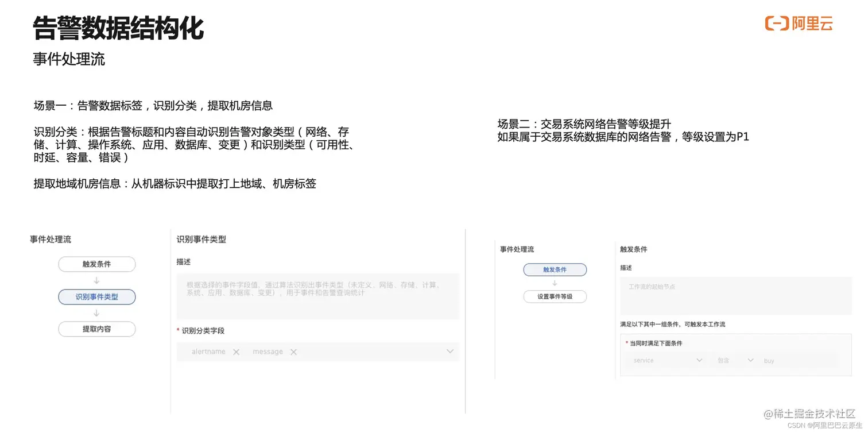This screenshot has height=432, width=868.
Task: Select the 设置事件等级 step
Action: (555, 296)
